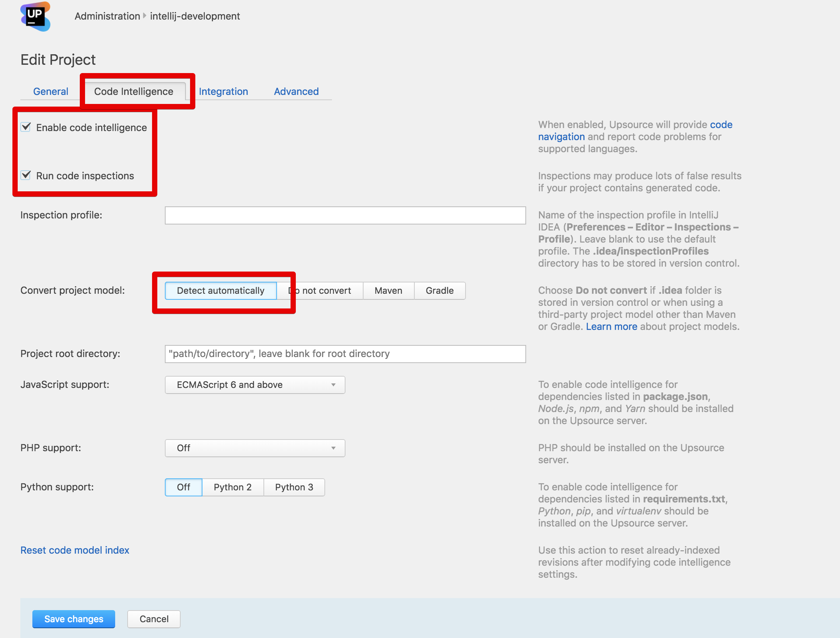This screenshot has height=638, width=840.
Task: Click the Inspection profile text field
Action: tap(345, 215)
